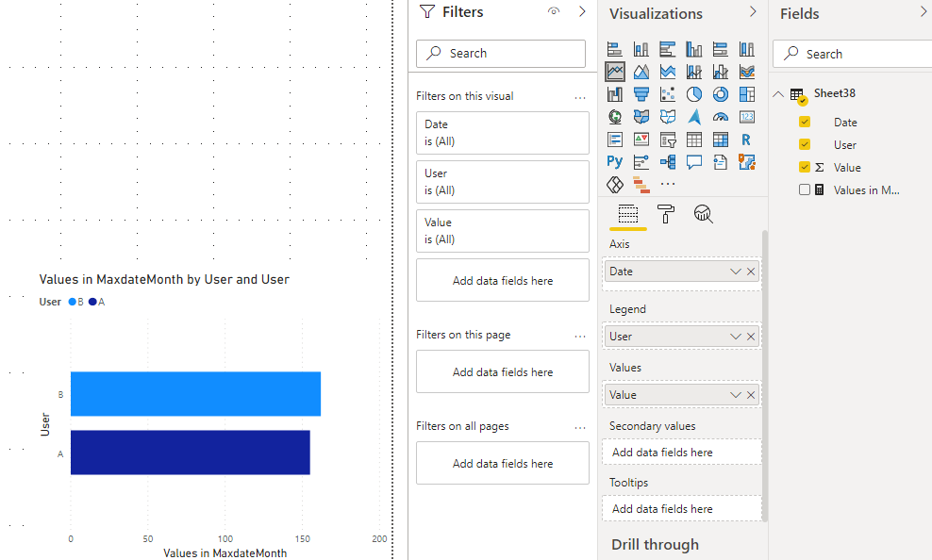This screenshot has height=560, width=932.
Task: Open get more visuals ellipsis
Action: [x=668, y=184]
